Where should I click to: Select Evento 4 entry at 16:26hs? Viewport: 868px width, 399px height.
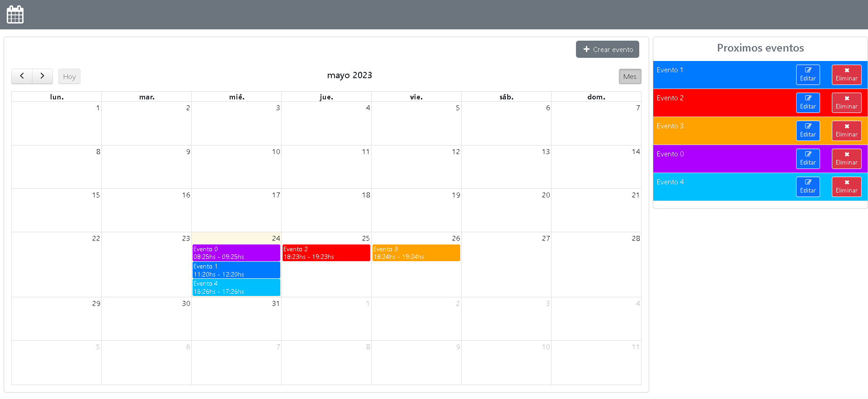point(236,287)
